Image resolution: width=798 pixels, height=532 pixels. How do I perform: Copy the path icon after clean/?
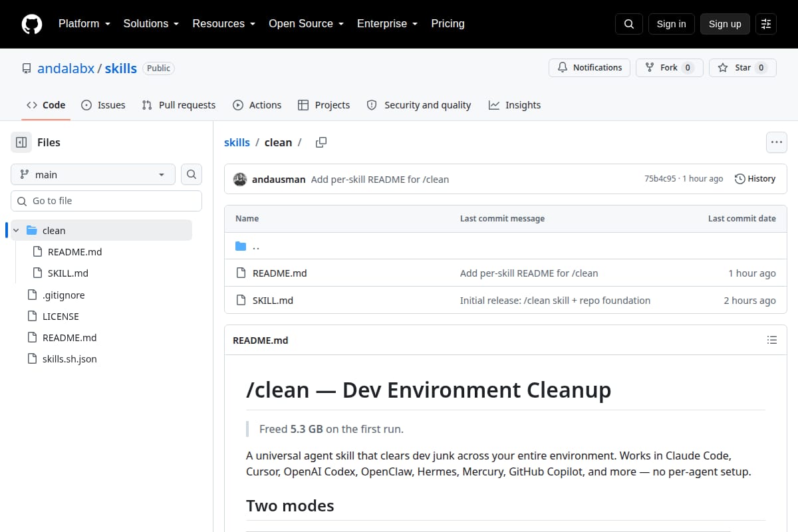(x=321, y=142)
